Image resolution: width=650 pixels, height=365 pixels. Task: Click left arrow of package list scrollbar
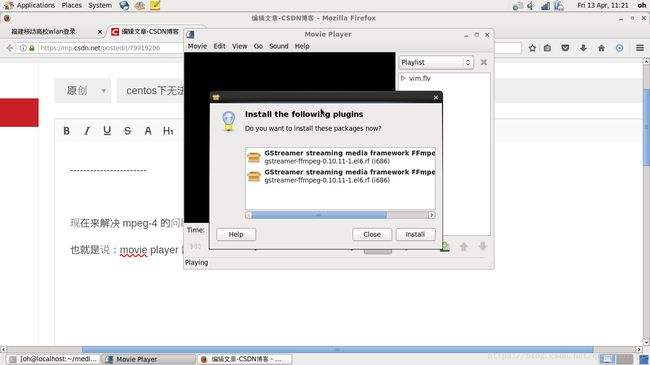[248, 215]
